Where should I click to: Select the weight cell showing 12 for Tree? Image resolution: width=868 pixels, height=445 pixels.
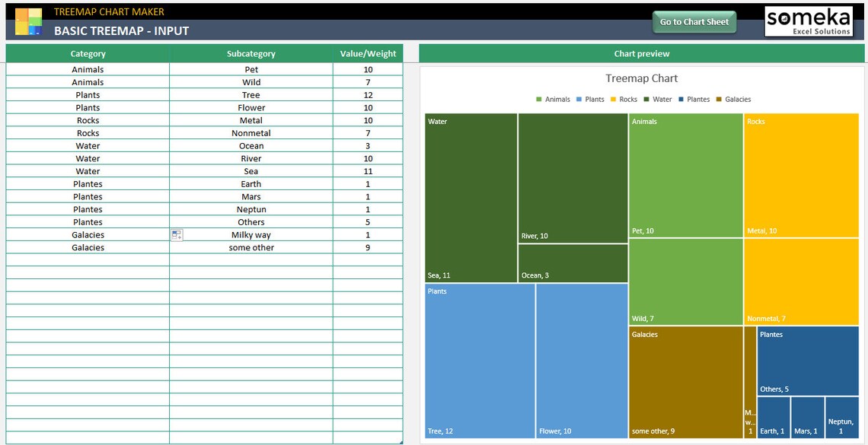click(368, 94)
